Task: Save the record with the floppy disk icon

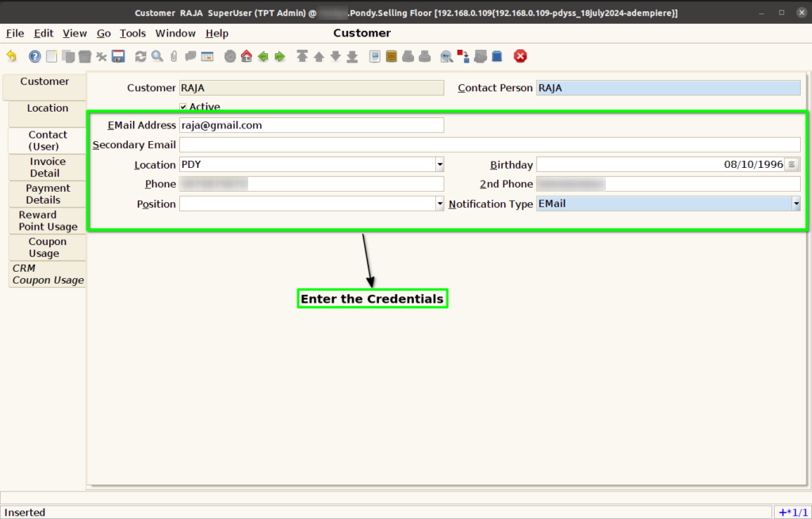Action: tap(118, 56)
